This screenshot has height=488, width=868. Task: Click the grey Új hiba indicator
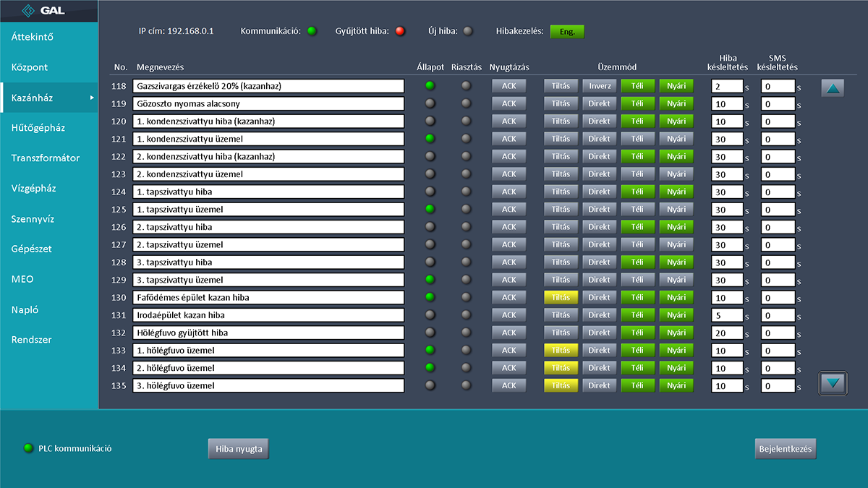[468, 32]
